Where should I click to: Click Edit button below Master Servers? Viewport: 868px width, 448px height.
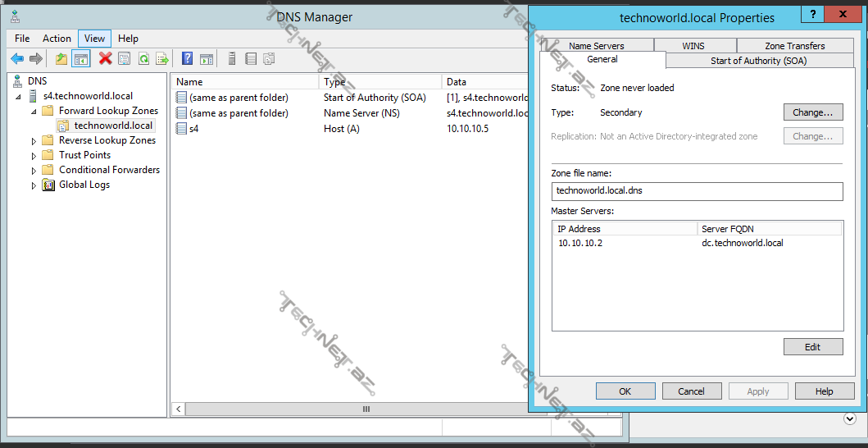812,347
